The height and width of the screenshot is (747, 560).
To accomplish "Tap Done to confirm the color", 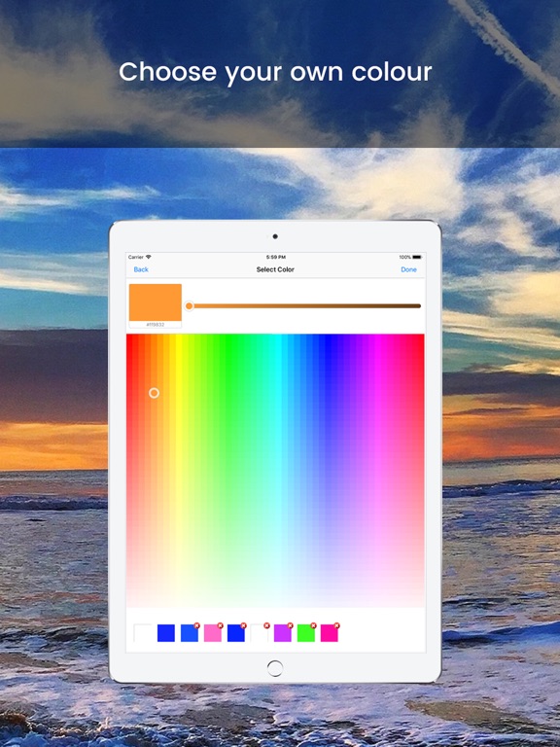I will pos(408,269).
